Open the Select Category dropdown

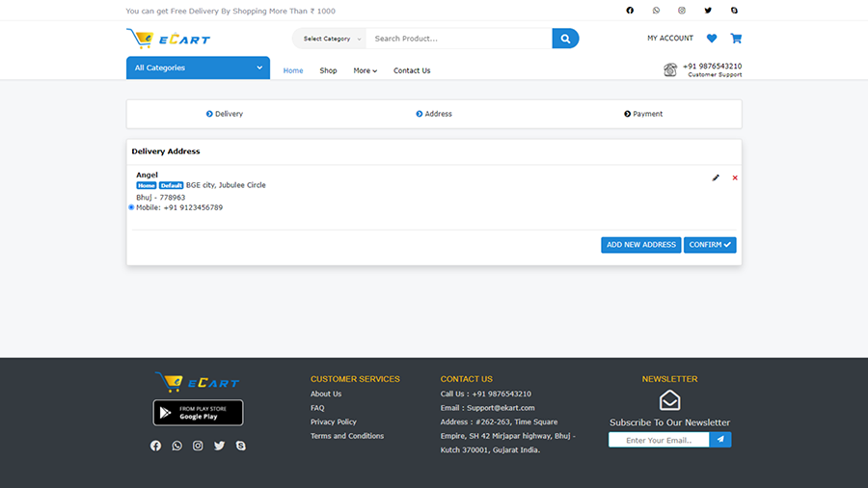pyautogui.click(x=331, y=39)
